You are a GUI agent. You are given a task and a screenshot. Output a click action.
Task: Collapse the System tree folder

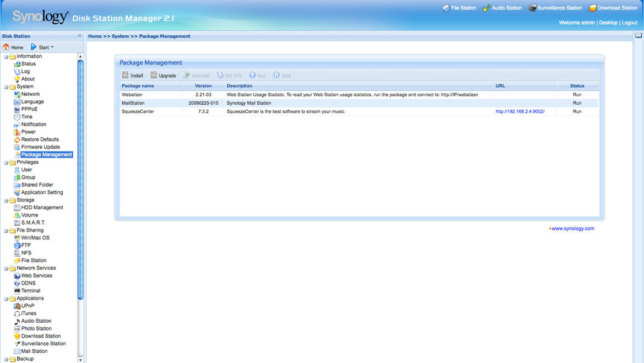point(6,87)
